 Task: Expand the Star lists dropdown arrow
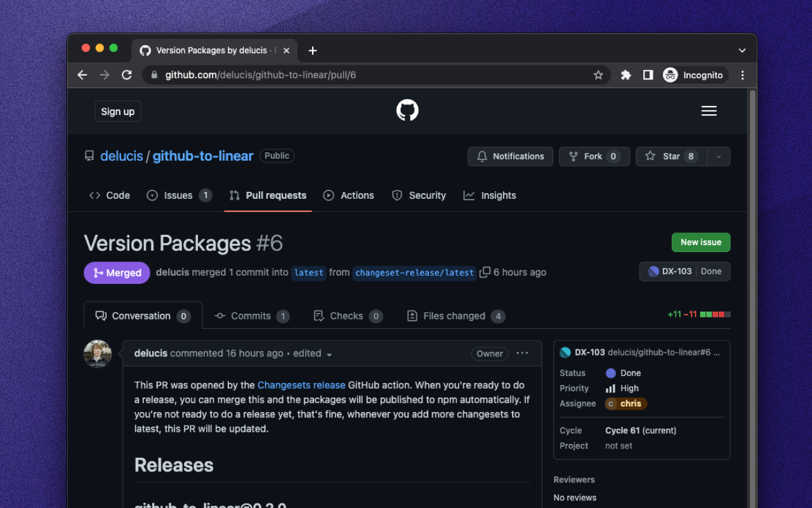pyautogui.click(x=719, y=156)
